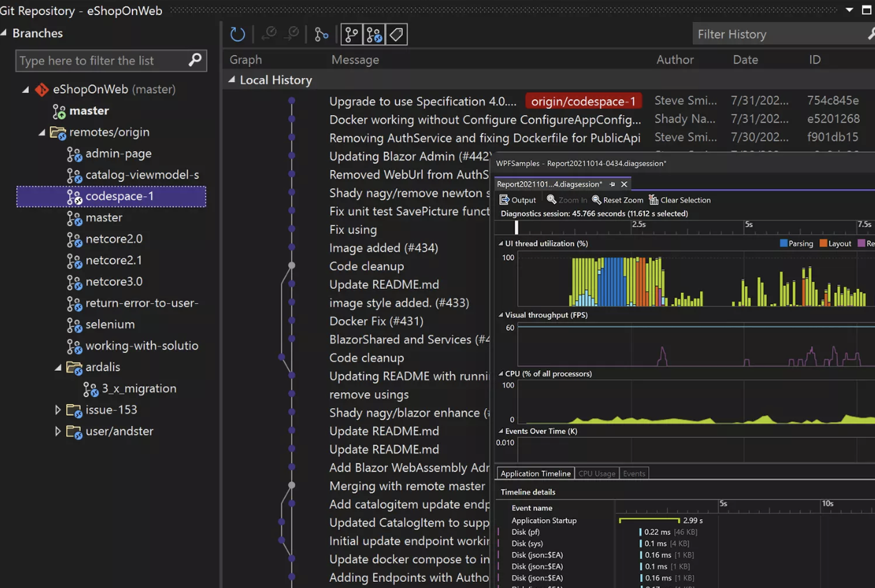Screen dimensions: 875x588
Task: Click the search icon in the branch filter box
Action: coord(195,60)
